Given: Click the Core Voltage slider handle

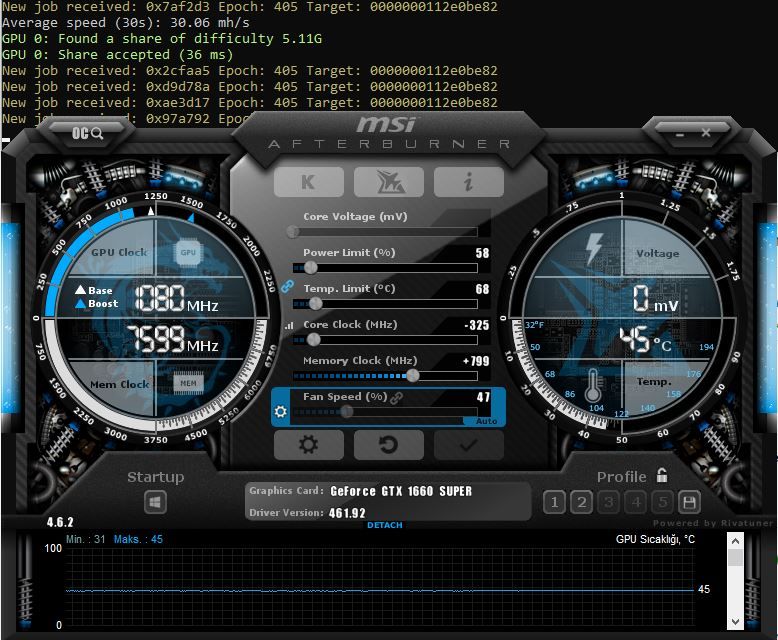Looking at the screenshot, I should 293,232.
